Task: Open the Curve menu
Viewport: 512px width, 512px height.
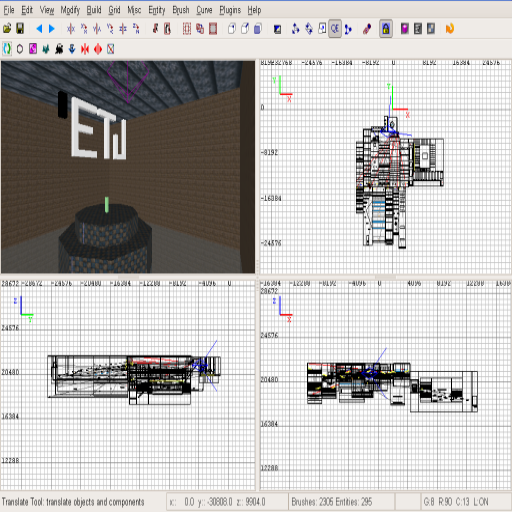Action: (204, 10)
